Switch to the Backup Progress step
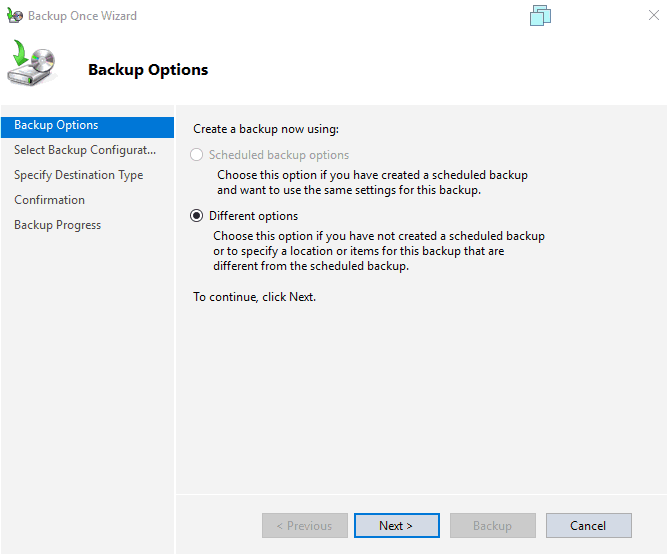 pos(57,225)
